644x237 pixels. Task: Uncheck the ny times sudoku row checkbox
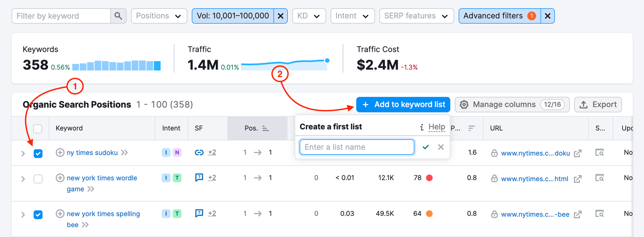[x=38, y=153]
